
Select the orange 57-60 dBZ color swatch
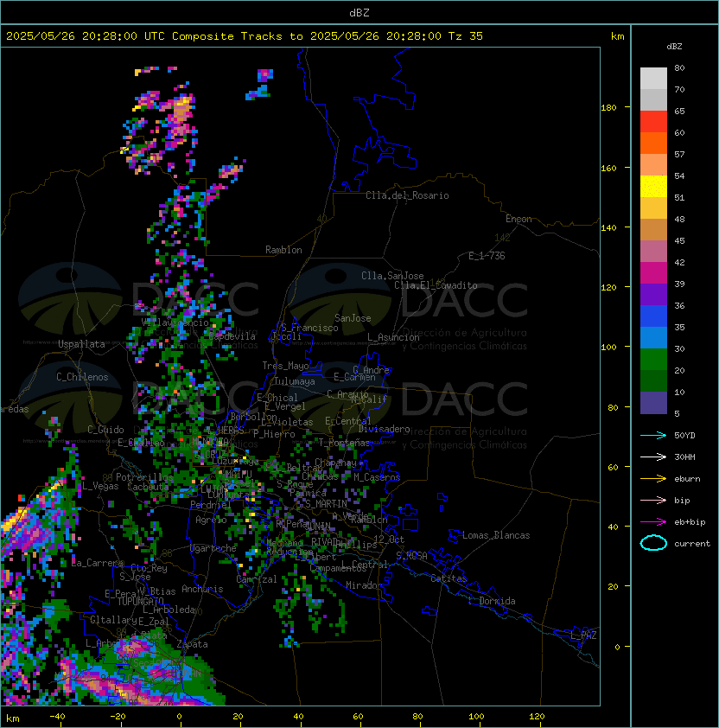pos(653,143)
